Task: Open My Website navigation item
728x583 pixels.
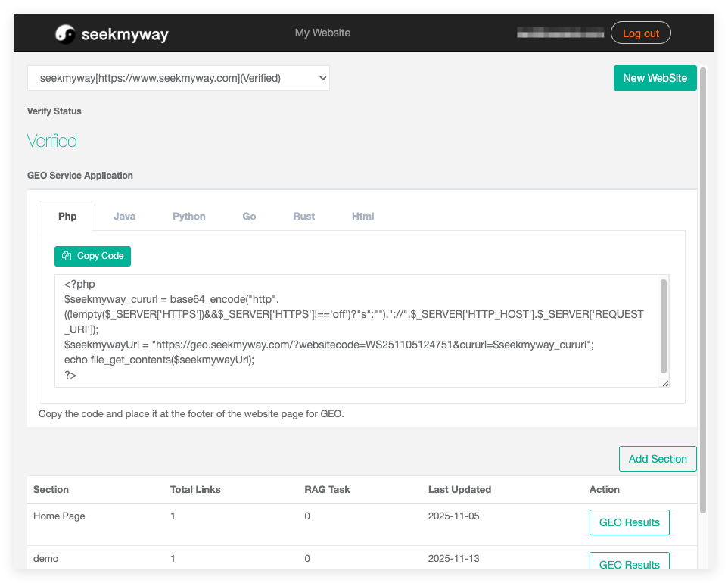Action: [322, 33]
